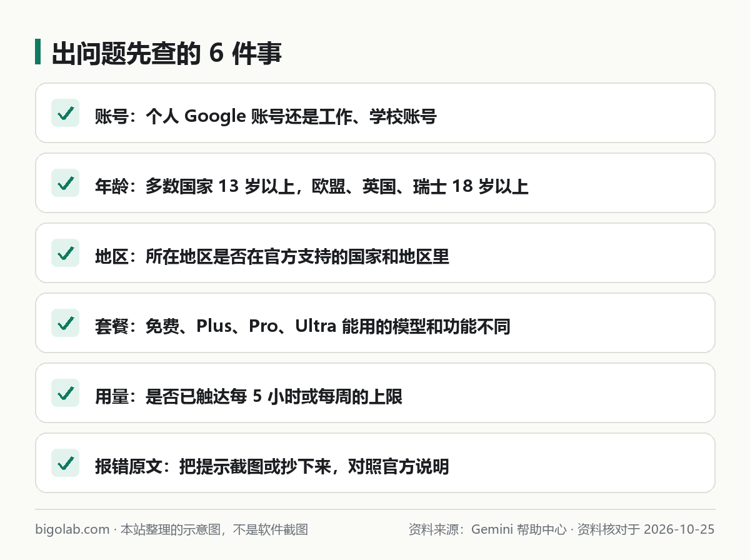
Task: Click the checkmark icon beside 账号
Action: (65, 113)
